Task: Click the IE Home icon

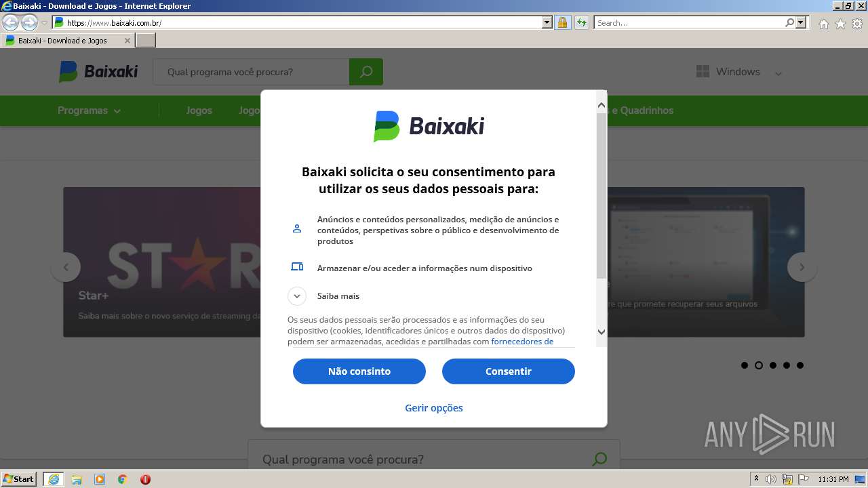Action: 823,24
